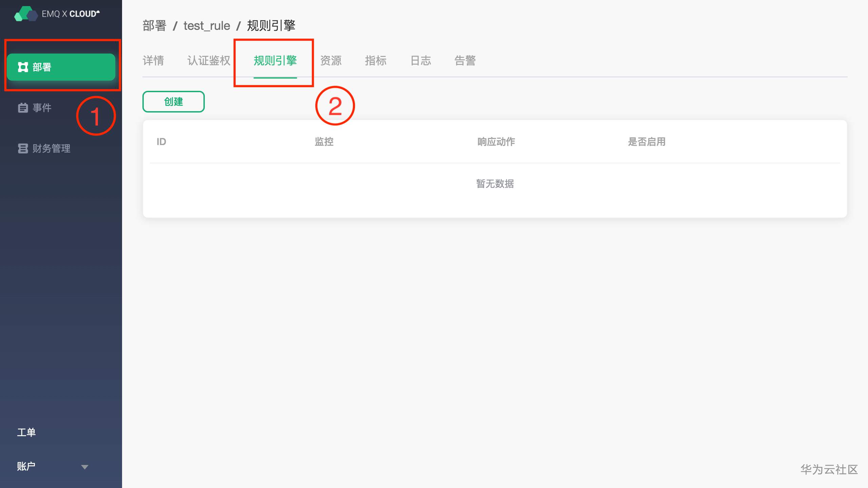The width and height of the screenshot is (868, 488).
Task: Open 工单 tickets in sidebar
Action: click(26, 432)
